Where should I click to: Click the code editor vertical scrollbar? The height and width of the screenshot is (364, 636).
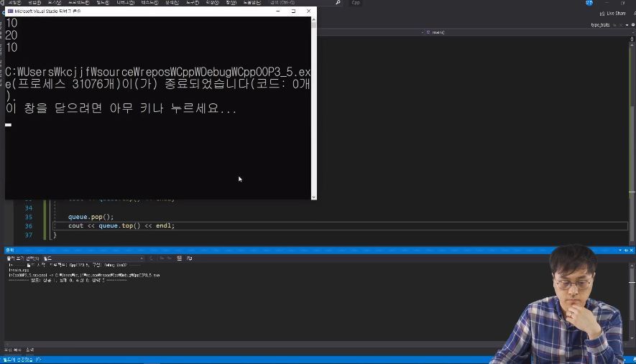pos(632,142)
